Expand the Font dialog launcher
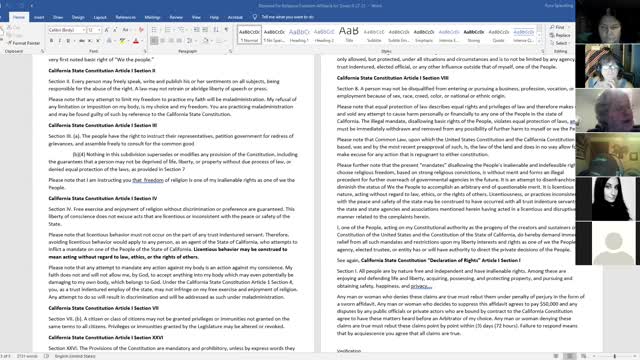Screen dimensions: 640x360 click(145, 51)
